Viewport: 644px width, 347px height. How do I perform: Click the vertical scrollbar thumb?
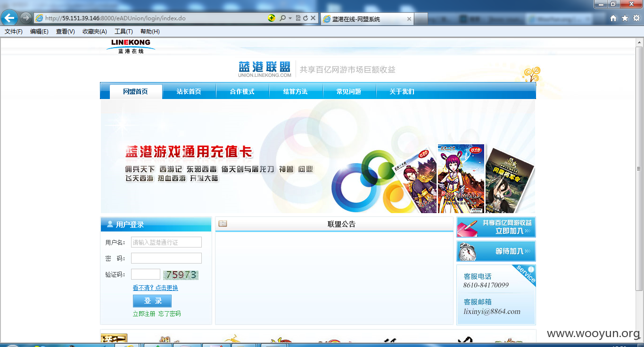639,168
